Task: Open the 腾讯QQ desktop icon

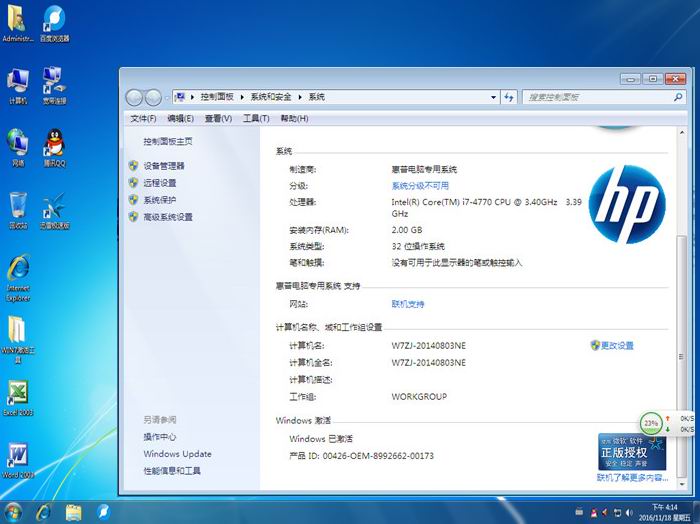Action: click(x=54, y=148)
